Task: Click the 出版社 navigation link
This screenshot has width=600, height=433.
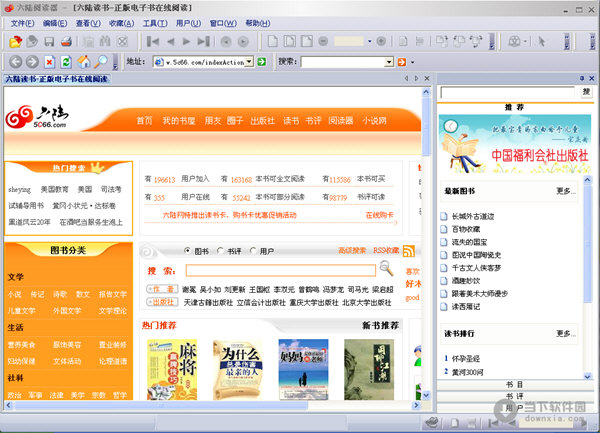Action: pyautogui.click(x=262, y=121)
